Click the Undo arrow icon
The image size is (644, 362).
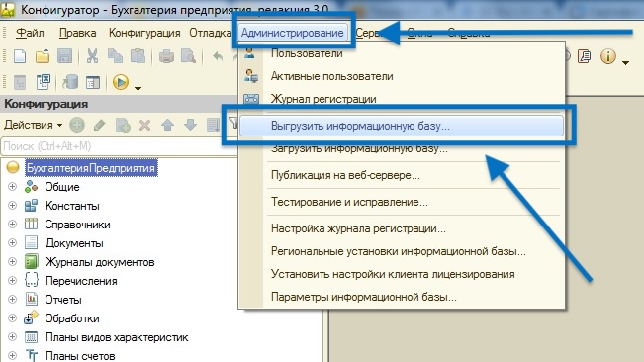tap(218, 56)
